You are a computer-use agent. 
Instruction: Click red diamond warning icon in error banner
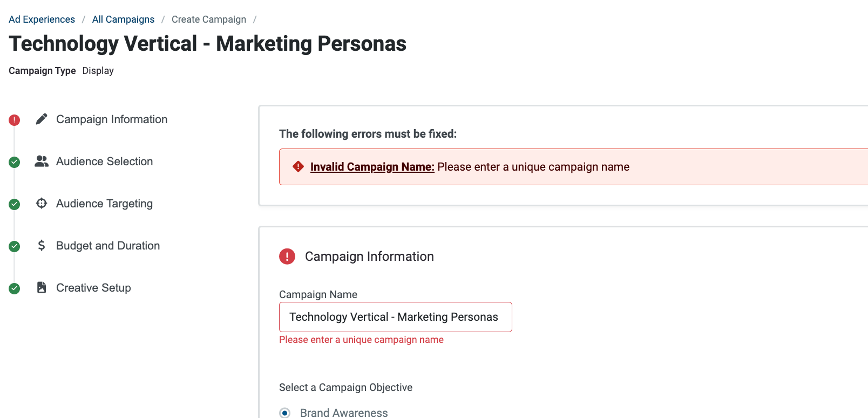click(x=298, y=167)
